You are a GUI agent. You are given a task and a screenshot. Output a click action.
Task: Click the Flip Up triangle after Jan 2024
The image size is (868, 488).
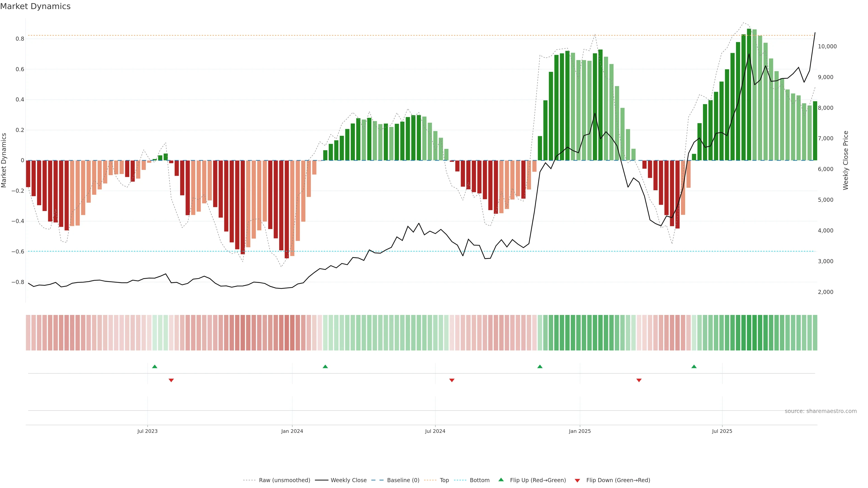pyautogui.click(x=325, y=366)
